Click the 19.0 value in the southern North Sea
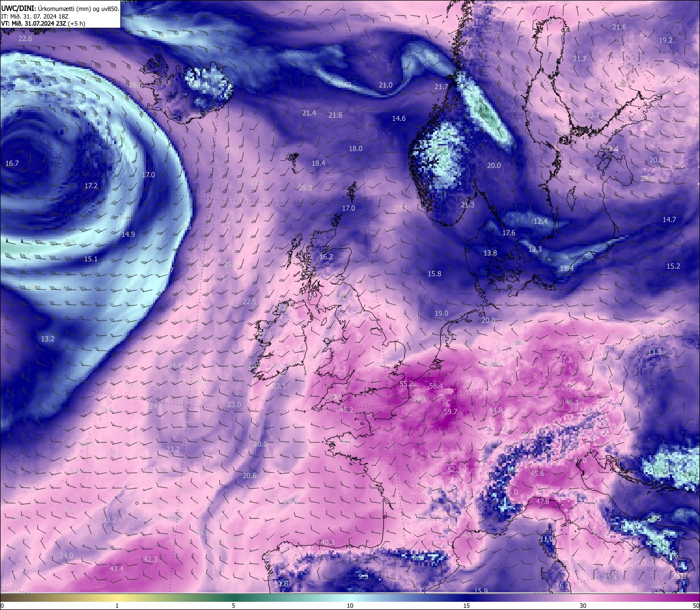 coord(441,313)
